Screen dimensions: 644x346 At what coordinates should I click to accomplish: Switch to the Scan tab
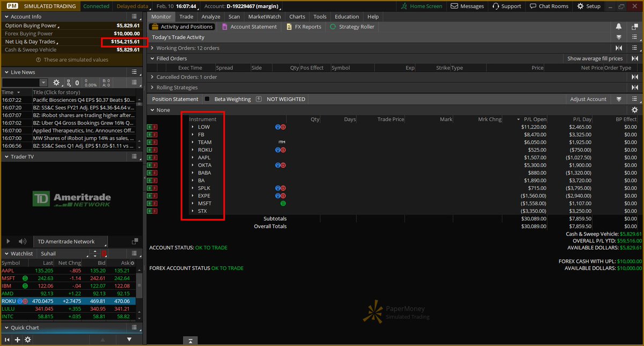(x=234, y=17)
